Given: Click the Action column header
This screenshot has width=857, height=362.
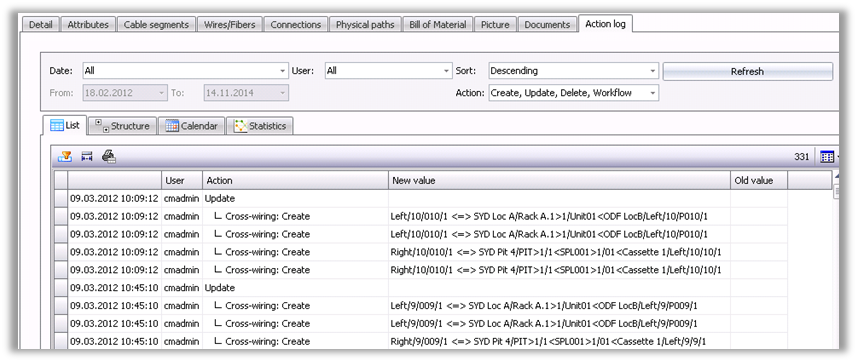Looking at the screenshot, I should point(295,180).
